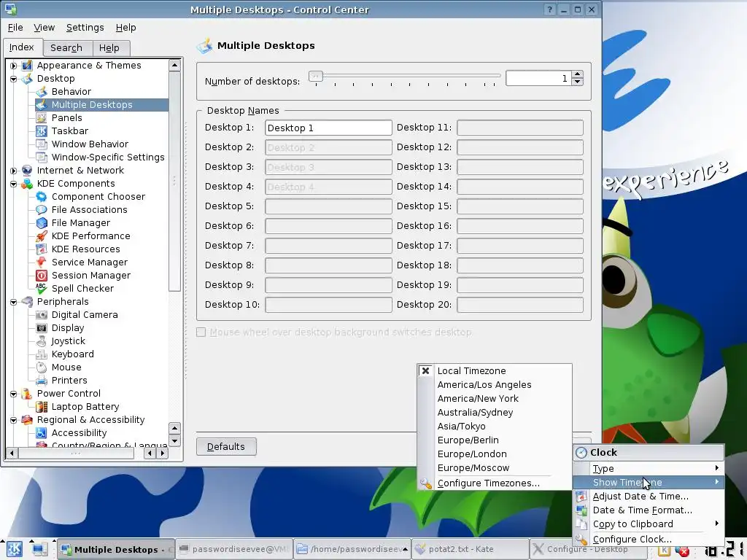Click the Panels icon in the tree

(x=42, y=117)
